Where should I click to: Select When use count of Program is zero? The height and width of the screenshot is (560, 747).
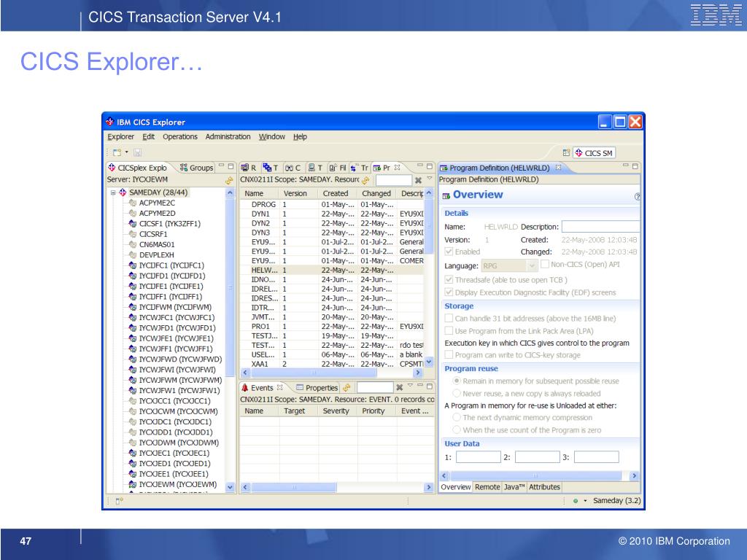457,429
